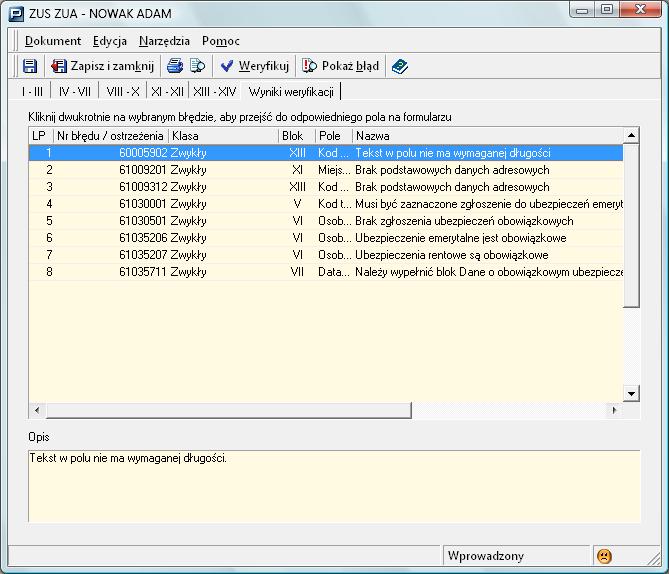
Task: Maximize the ZUS ZUA window
Action: 607,9
